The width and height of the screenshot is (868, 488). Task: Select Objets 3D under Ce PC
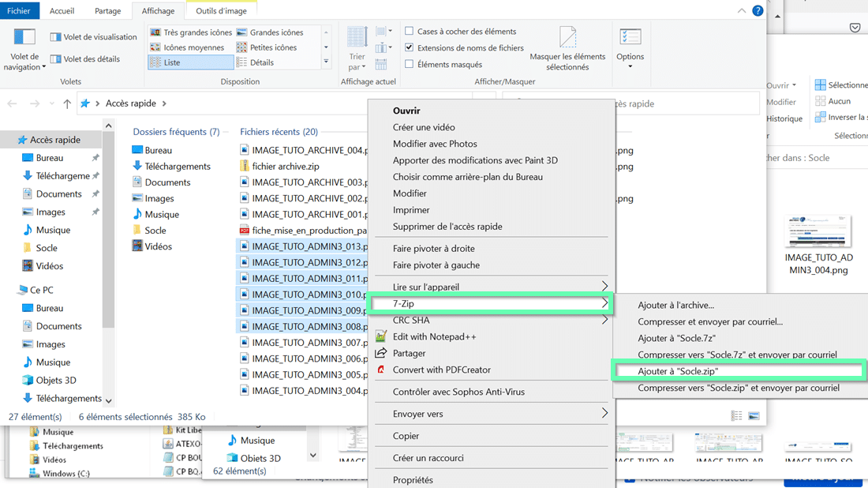pos(50,380)
